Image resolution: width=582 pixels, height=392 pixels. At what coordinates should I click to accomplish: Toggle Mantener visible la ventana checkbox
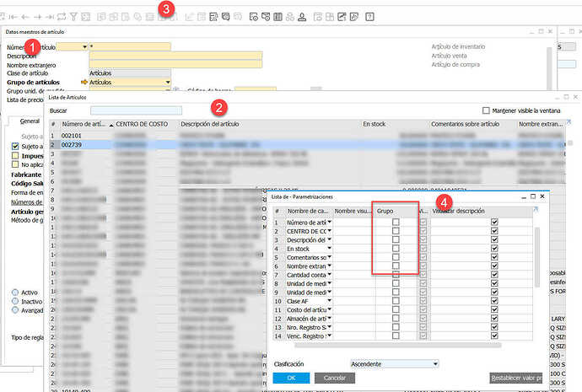tap(486, 110)
